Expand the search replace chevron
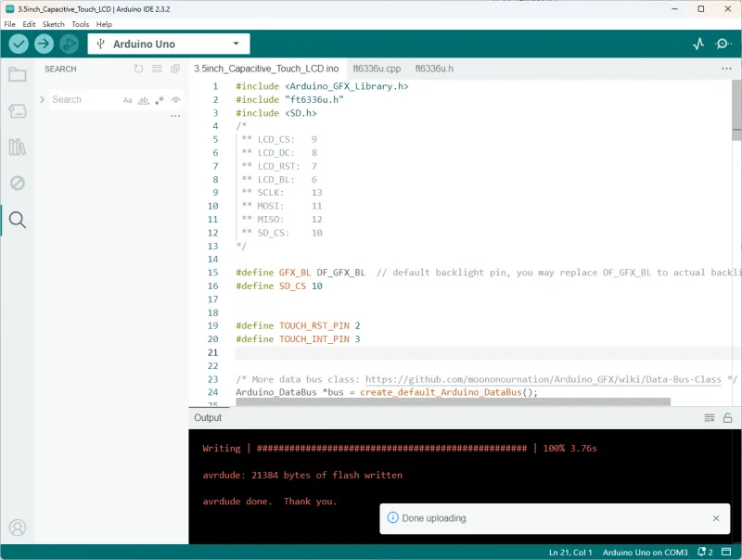 [x=42, y=99]
